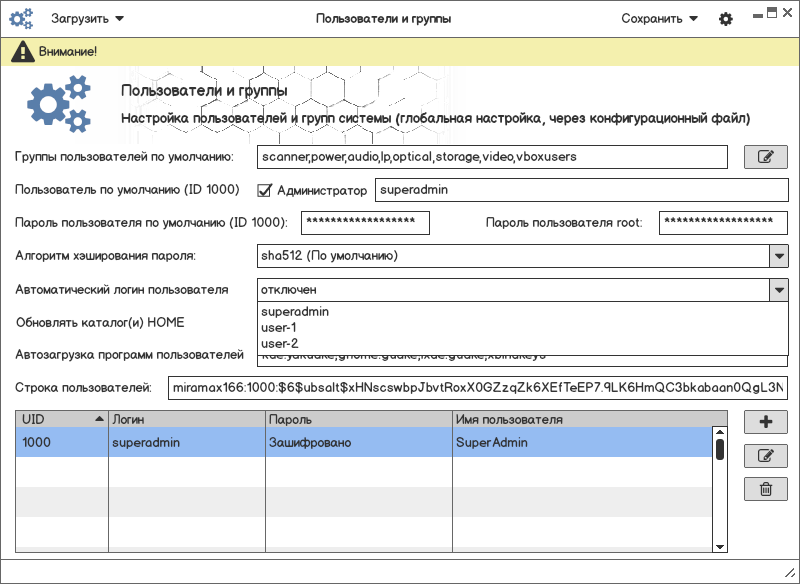Viewport: 800px width, 584px height.
Task: Click the edit user button beside the table
Action: pos(766,456)
